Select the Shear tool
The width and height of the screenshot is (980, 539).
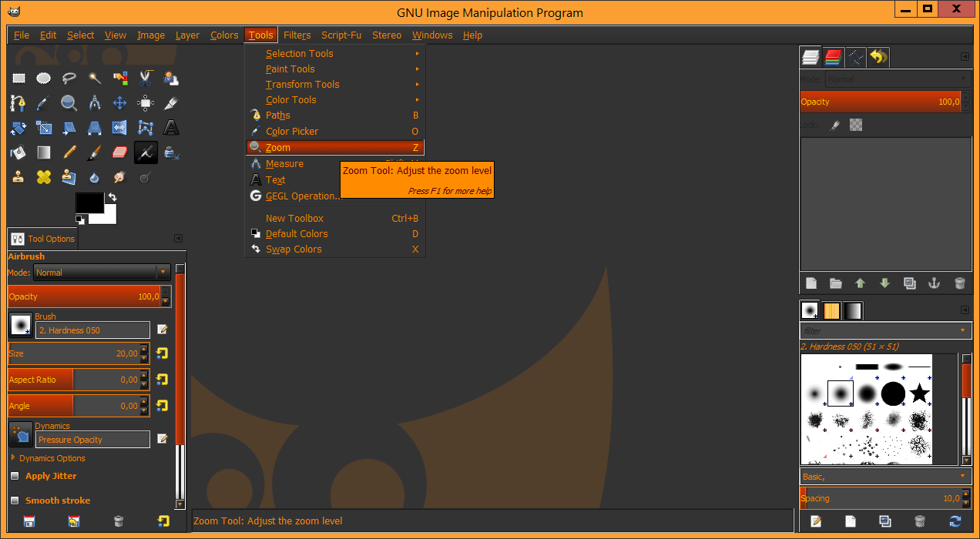tap(69, 128)
